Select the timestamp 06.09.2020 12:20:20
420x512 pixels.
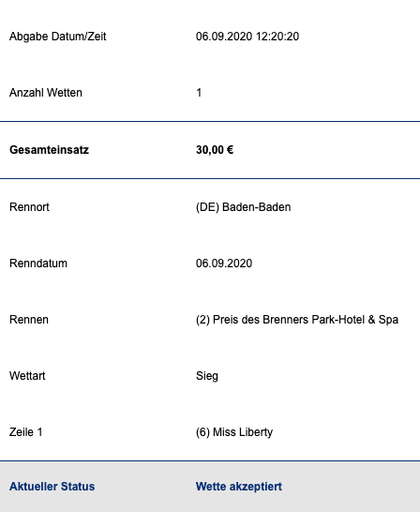point(247,37)
